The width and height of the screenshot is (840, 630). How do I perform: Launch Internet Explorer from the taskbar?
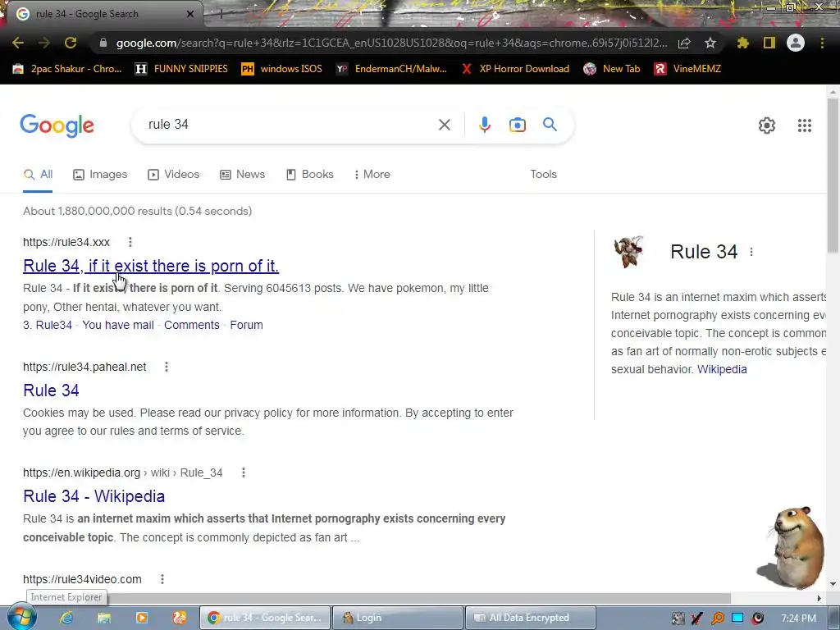coord(66,618)
